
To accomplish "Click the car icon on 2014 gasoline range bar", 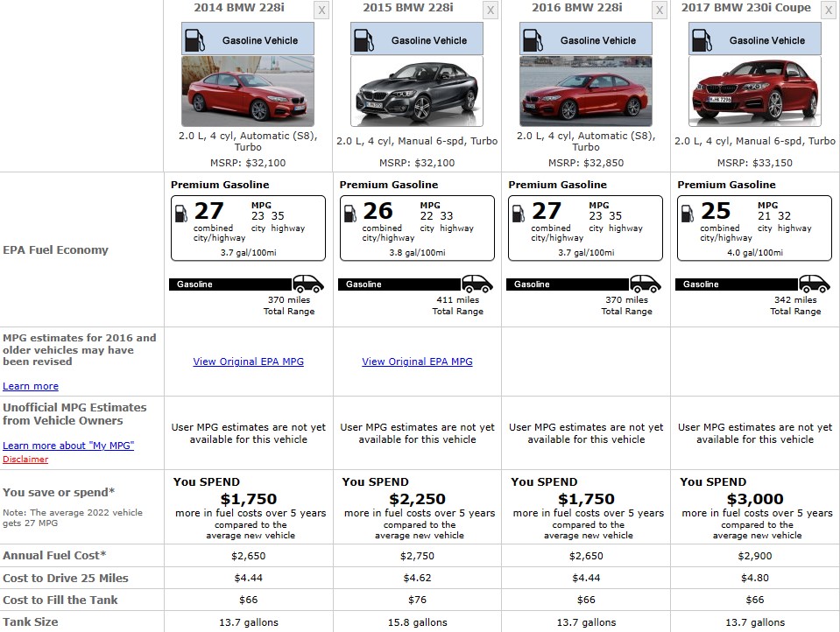I will point(308,284).
